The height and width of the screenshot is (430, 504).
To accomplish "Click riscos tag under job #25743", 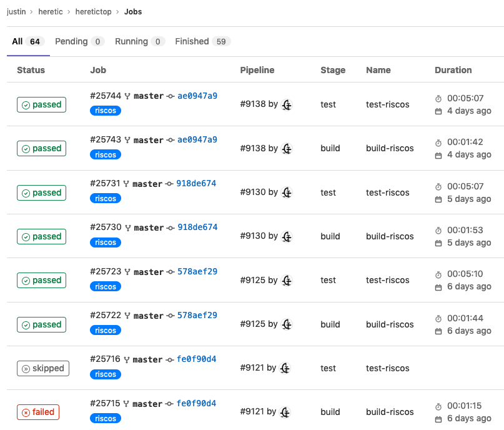I will (106, 154).
